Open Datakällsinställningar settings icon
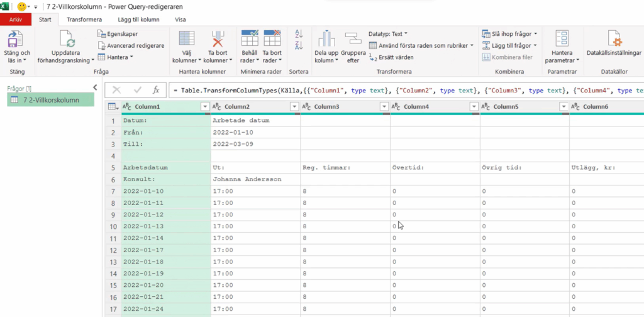 (614, 39)
